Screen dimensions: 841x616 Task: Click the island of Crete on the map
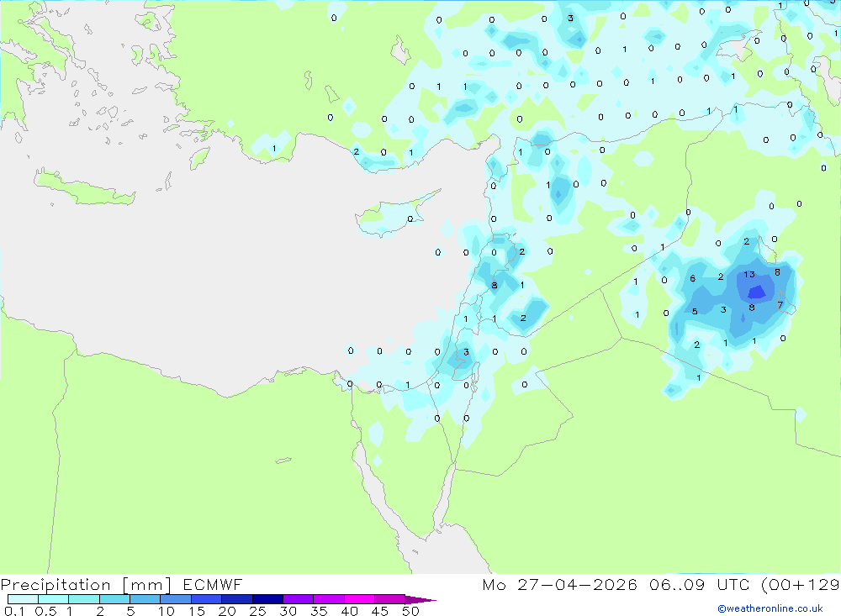(x=85, y=188)
